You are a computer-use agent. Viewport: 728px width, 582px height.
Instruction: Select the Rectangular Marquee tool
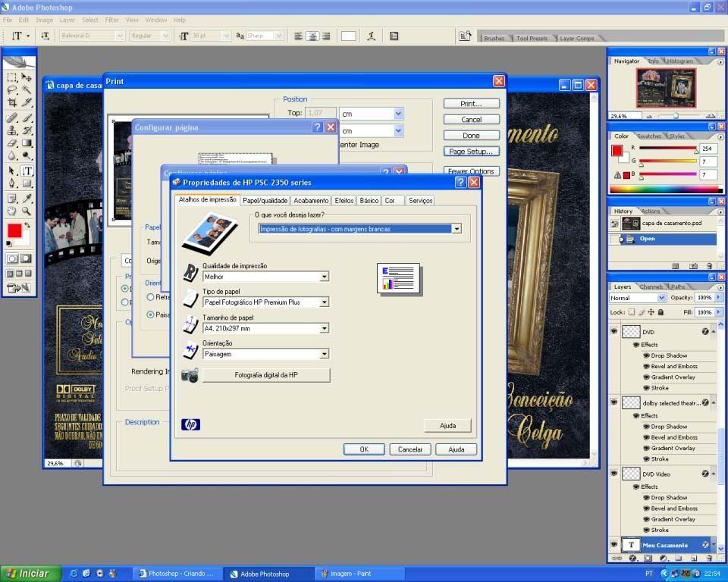12,77
